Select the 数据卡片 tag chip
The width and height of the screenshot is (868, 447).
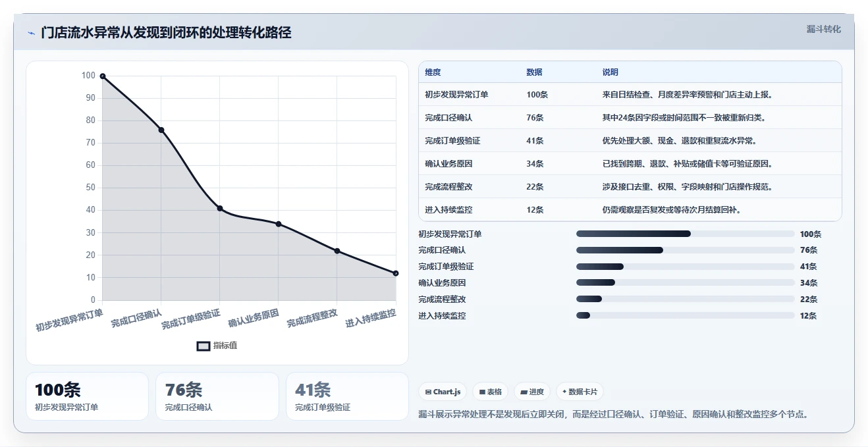point(580,392)
